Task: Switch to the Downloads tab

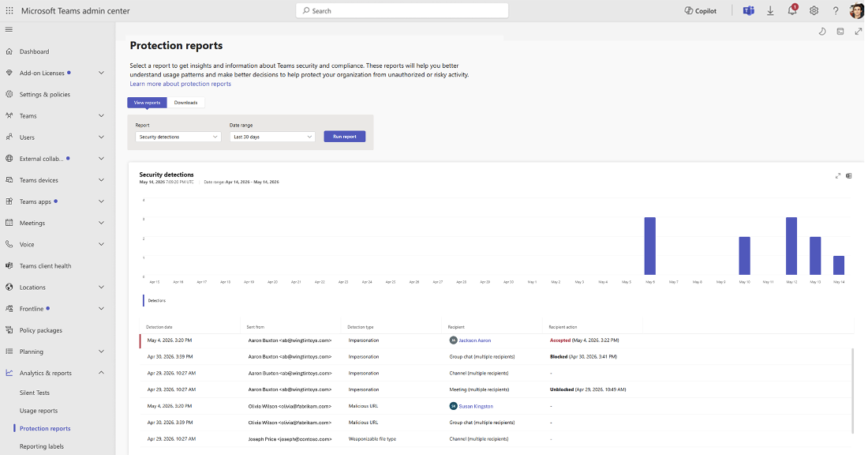Action: tap(185, 103)
